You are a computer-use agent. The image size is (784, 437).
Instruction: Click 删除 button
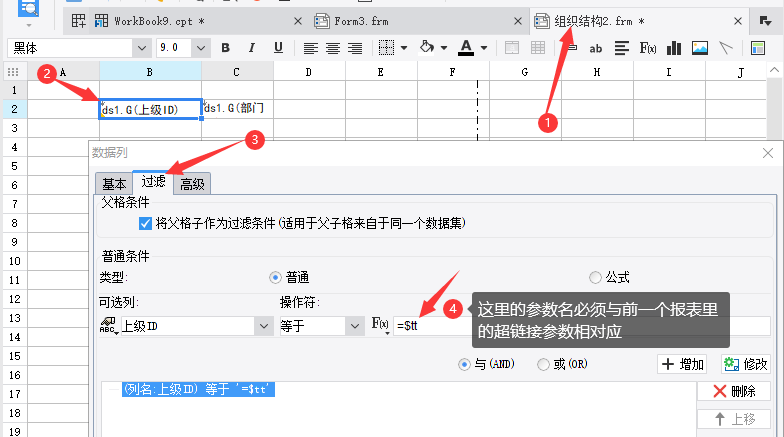[734, 391]
